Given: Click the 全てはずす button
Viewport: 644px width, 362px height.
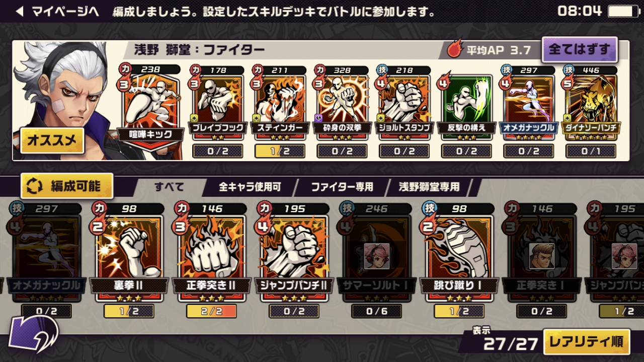Looking at the screenshot, I should pyautogui.click(x=579, y=49).
